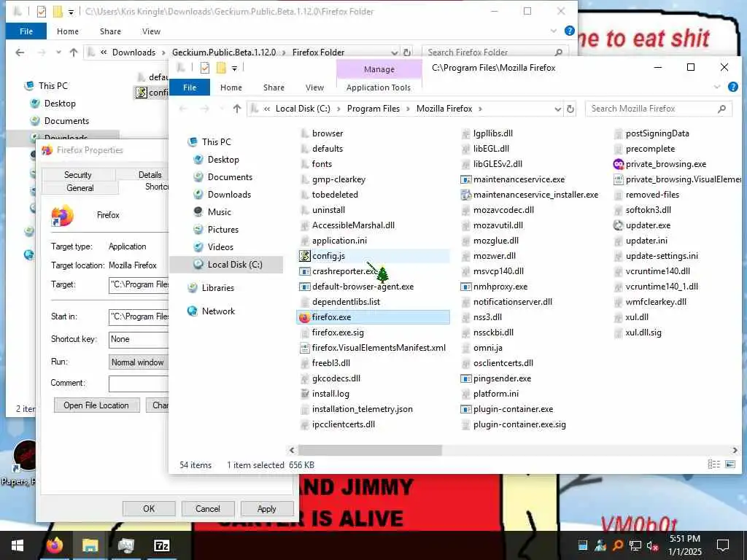Viewport: 747px width, 560px height.
Task: Switch to General tab in Firefox Properties
Action: [x=80, y=188]
